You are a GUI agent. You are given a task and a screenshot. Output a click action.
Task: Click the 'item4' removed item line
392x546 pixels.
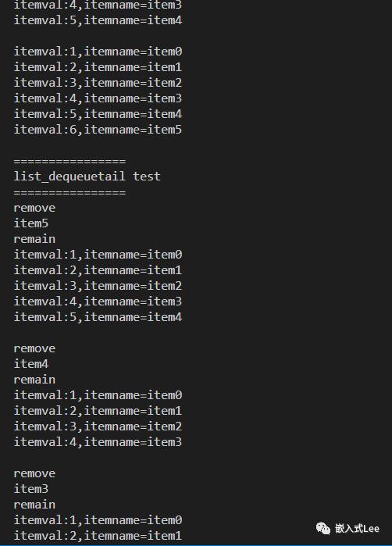(x=31, y=364)
